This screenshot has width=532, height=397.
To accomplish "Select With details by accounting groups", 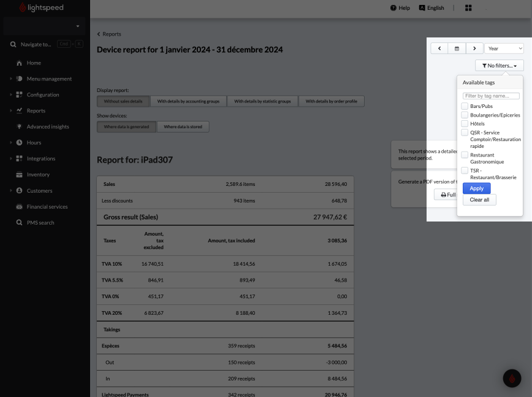I will (188, 101).
